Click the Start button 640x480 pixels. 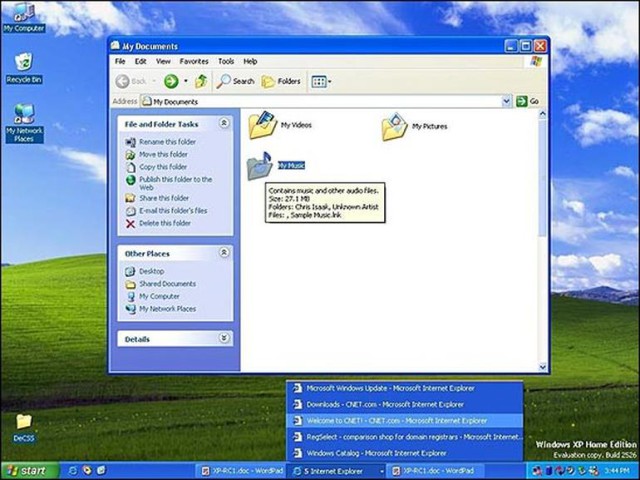point(27,470)
